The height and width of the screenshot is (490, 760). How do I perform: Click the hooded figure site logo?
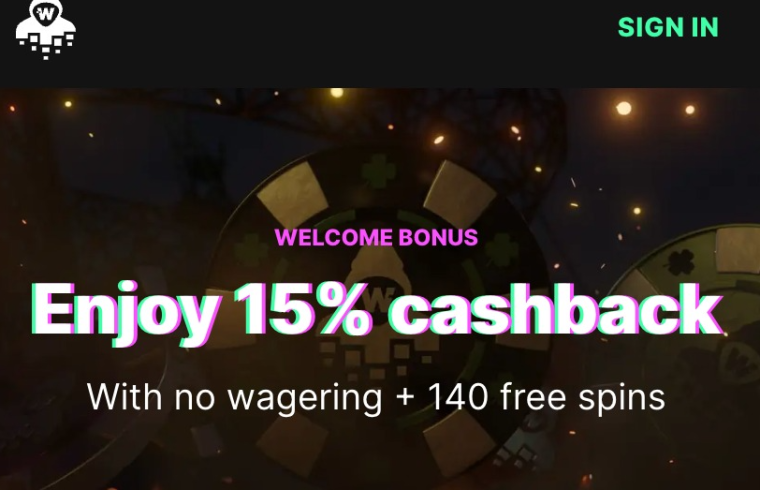point(46,30)
